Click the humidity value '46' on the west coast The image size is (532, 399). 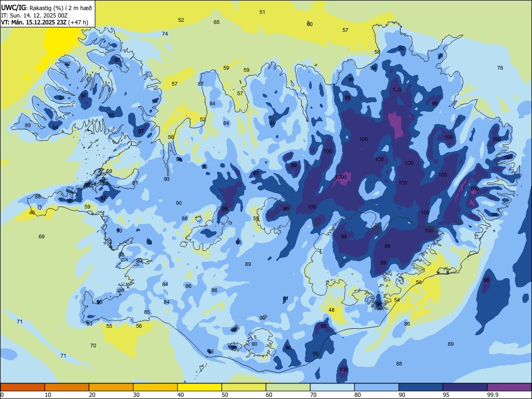click(32, 213)
